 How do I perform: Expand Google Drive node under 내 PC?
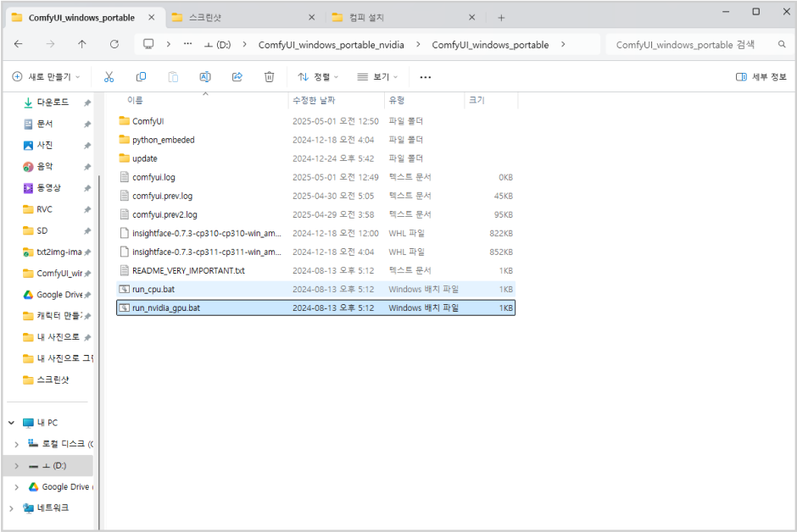17,487
